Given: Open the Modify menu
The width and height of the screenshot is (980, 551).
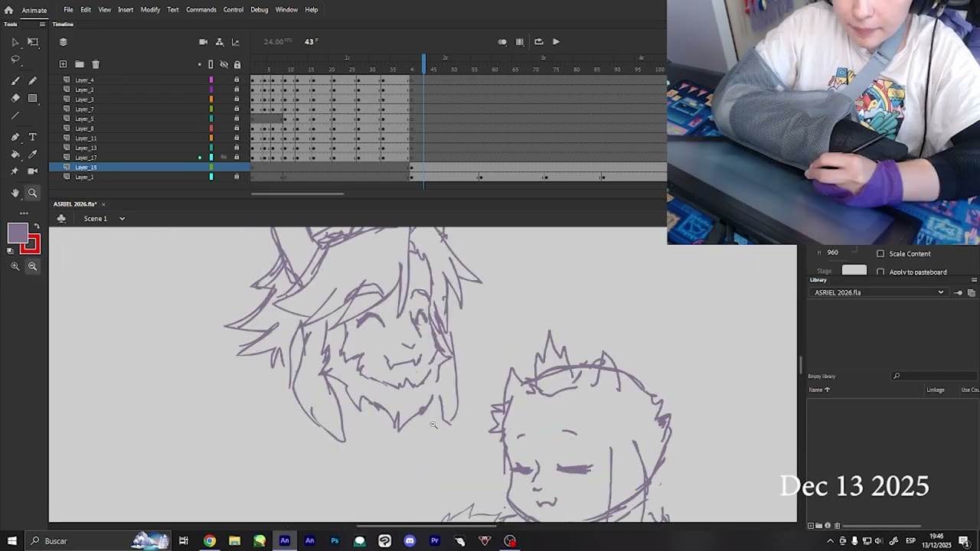Looking at the screenshot, I should click(150, 10).
